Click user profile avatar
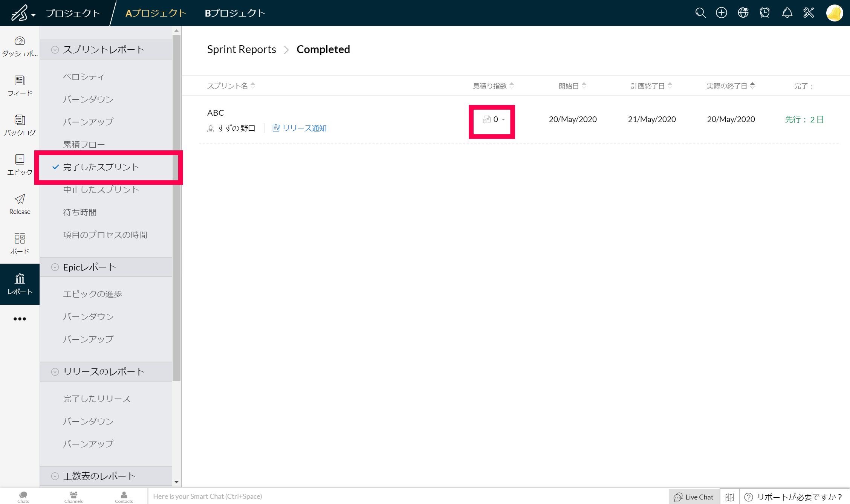The height and width of the screenshot is (504, 850). [834, 13]
